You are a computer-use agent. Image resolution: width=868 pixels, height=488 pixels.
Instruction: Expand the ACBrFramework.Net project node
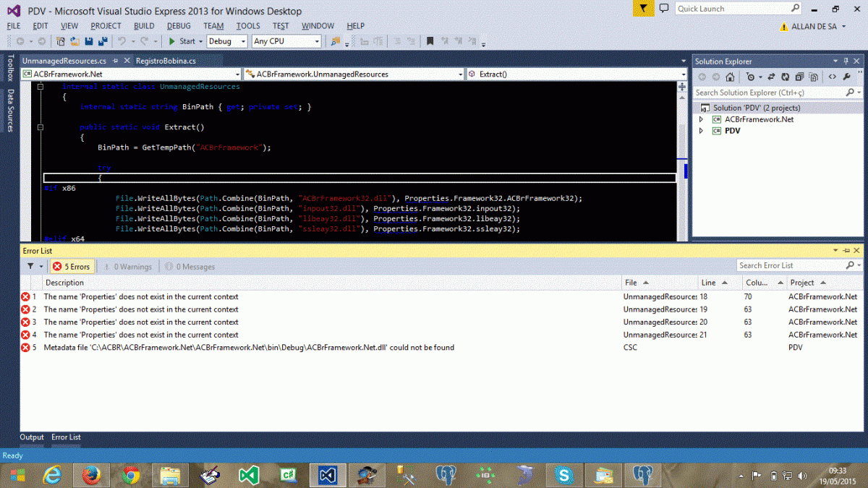tap(701, 119)
